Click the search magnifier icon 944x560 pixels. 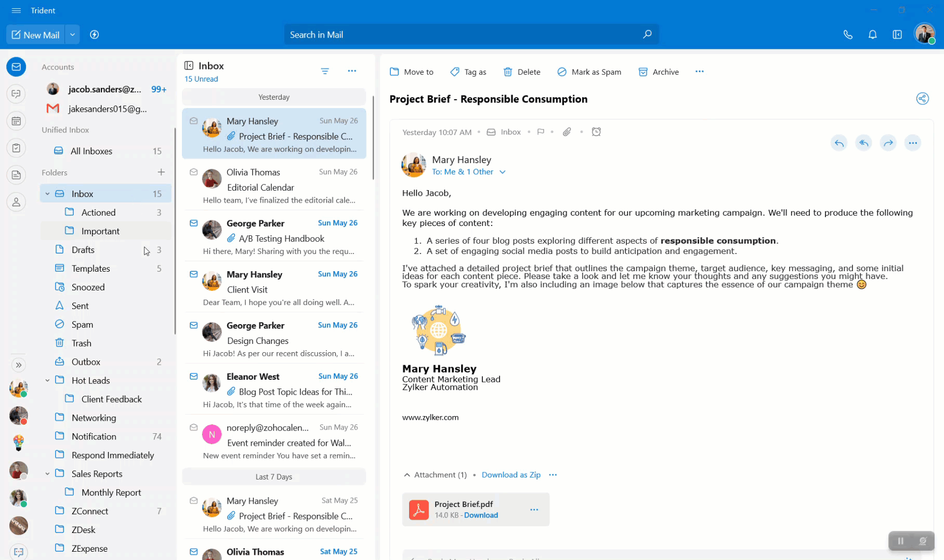[647, 34]
